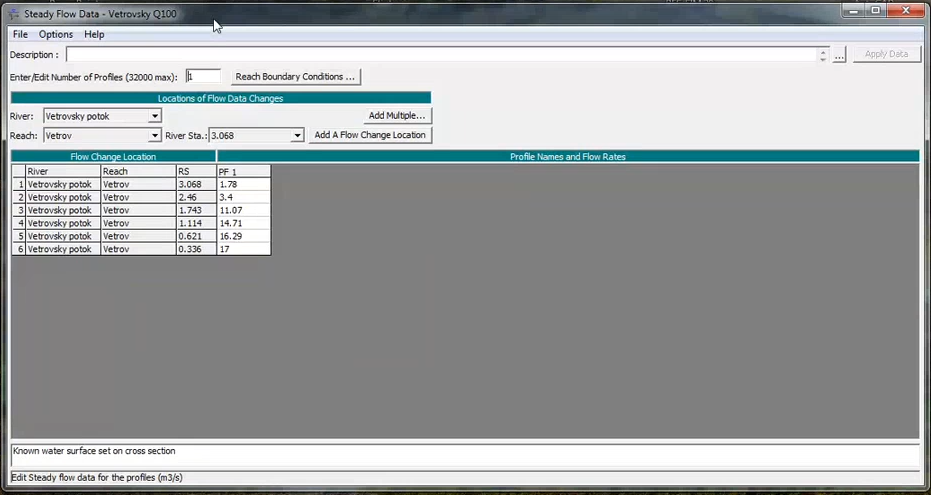Expand the River dropdown list
The height and width of the screenshot is (495, 931).
point(154,116)
